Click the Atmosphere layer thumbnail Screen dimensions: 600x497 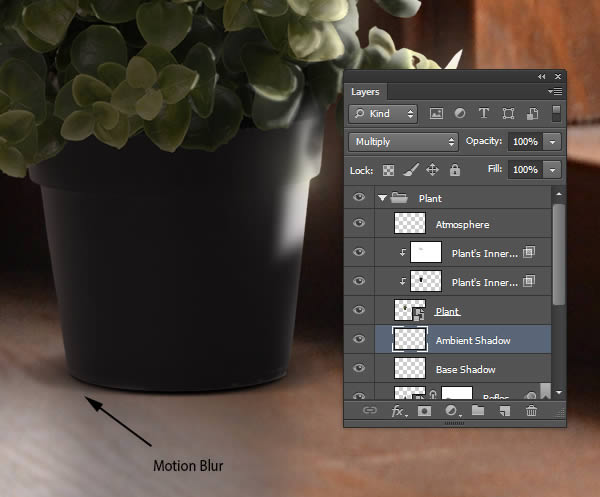[x=409, y=223]
